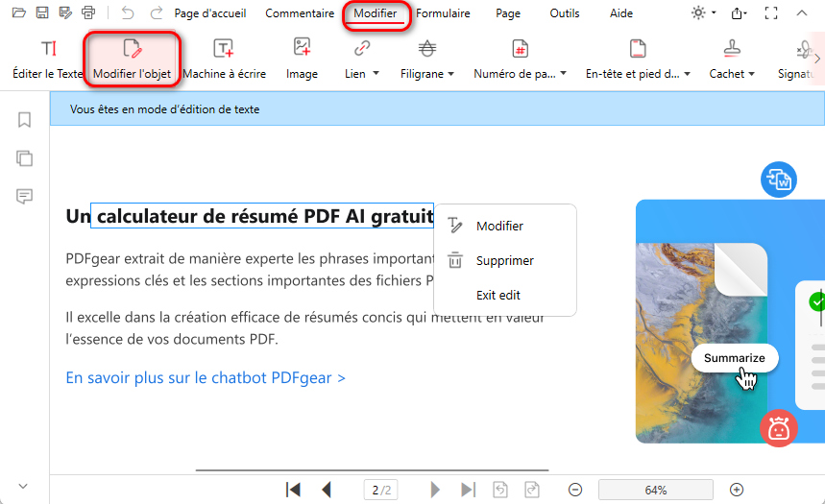Activate the Modifier l'objet tool
This screenshot has height=504, width=825.
pos(133,59)
